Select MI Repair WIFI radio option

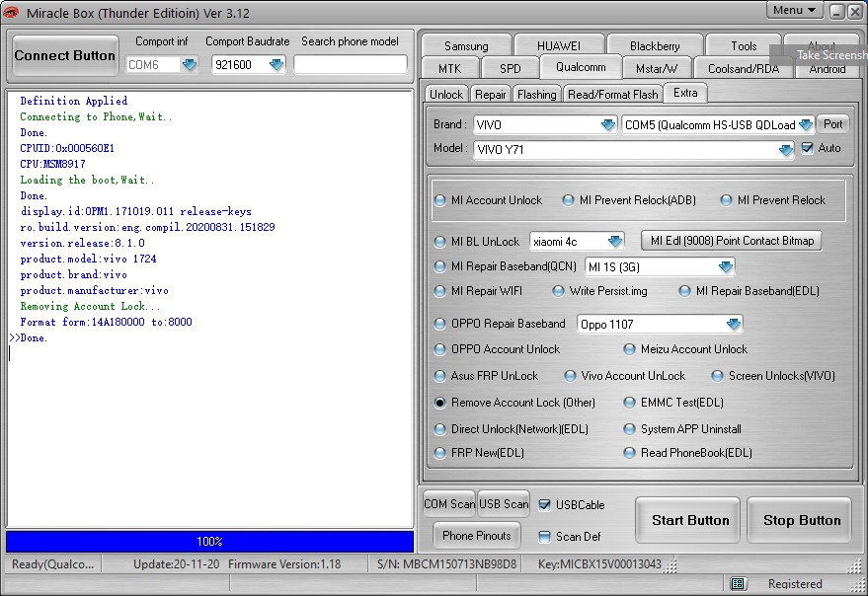click(x=440, y=291)
